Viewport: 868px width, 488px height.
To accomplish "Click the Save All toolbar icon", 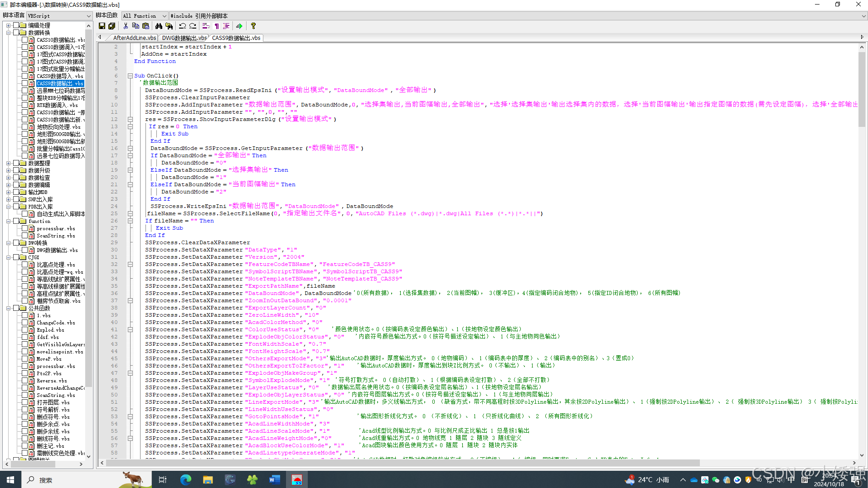I will click(112, 26).
